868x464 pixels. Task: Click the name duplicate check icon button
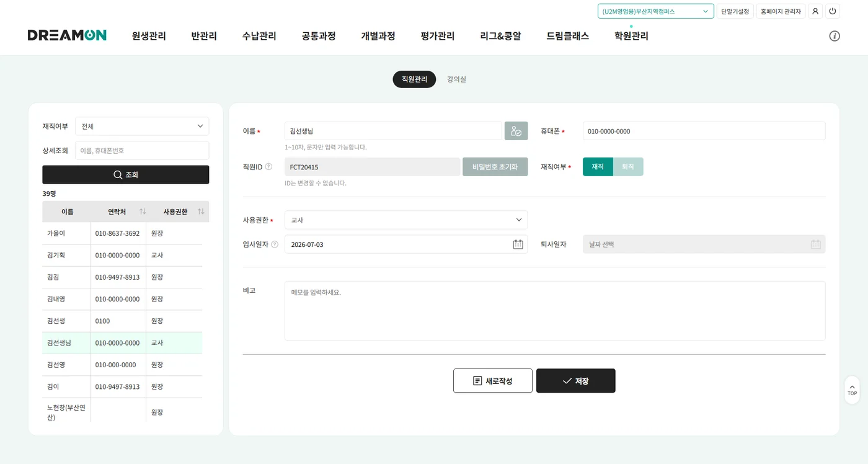516,131
